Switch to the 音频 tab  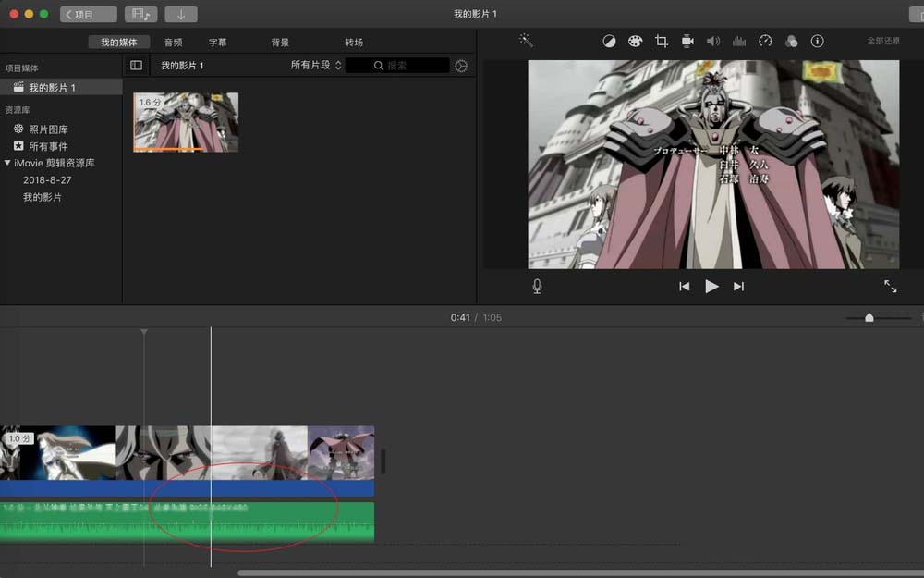click(x=172, y=41)
